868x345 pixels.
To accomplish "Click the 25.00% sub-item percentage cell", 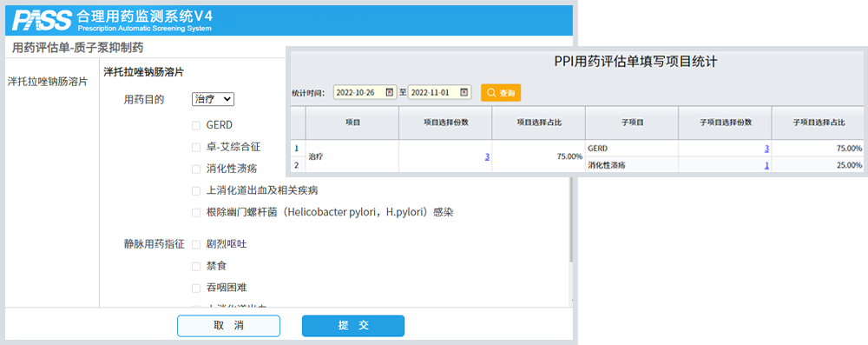I will pos(819,165).
